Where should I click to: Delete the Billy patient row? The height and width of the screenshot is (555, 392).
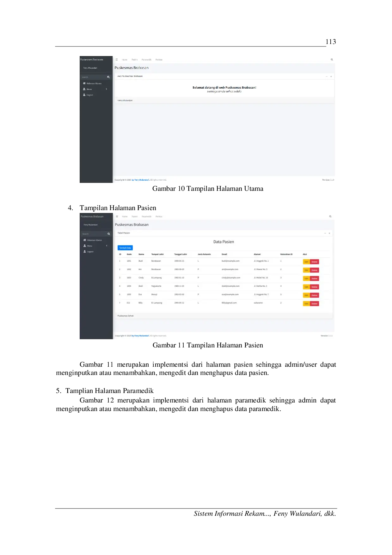click(315, 304)
